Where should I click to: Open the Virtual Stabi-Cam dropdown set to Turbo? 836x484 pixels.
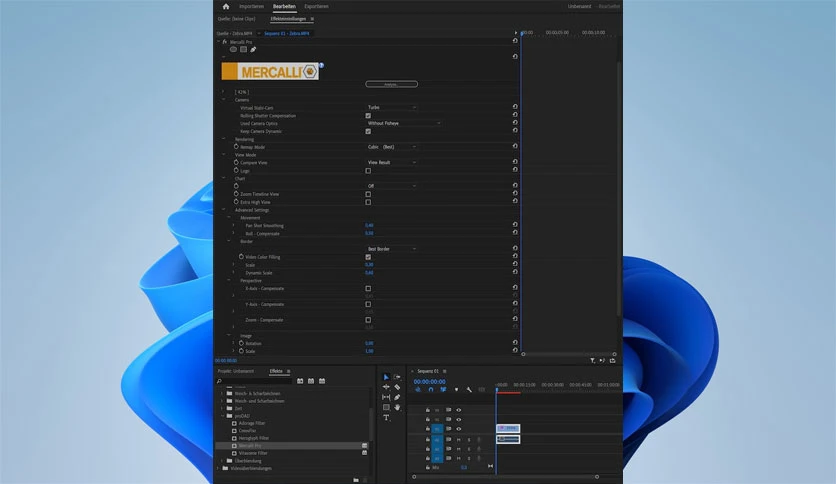[x=391, y=107]
